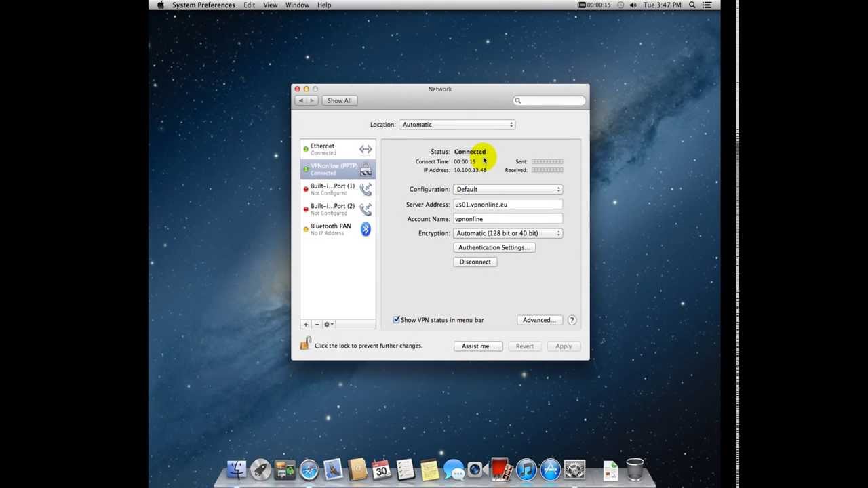Select Built-in Port (1) service
868x488 pixels.
pyautogui.click(x=338, y=189)
